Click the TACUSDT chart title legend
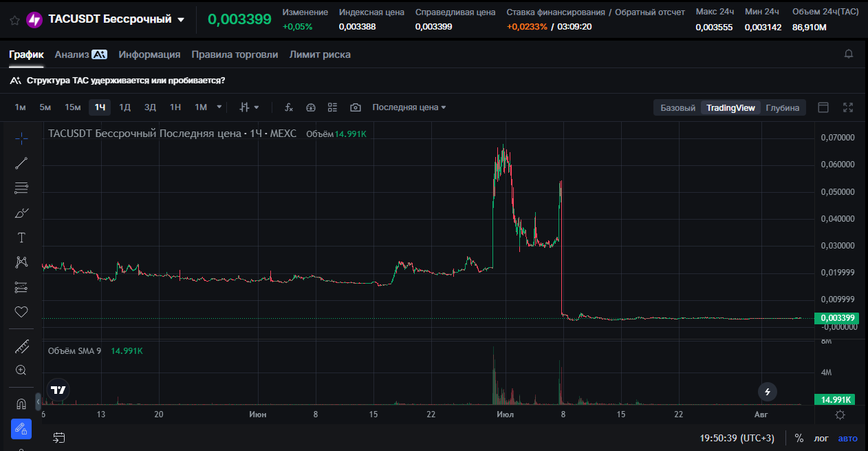Viewport: 868px width, 451px height. 172,134
